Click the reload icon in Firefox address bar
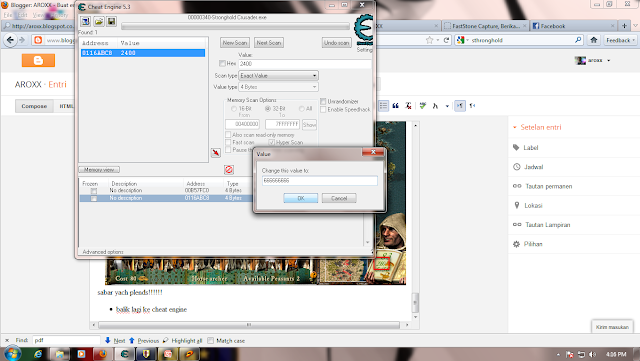Screen dimensions: 640x361 447,40
